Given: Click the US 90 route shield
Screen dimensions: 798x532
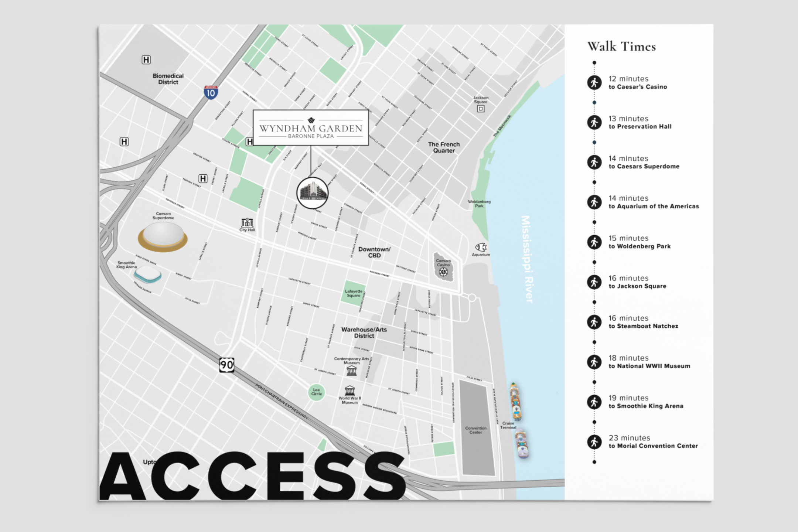Looking at the screenshot, I should pos(226,365).
